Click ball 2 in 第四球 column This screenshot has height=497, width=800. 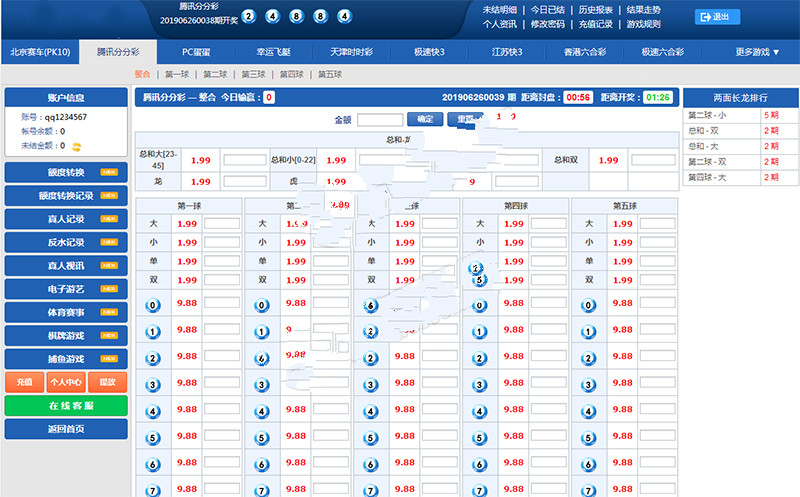(479, 358)
